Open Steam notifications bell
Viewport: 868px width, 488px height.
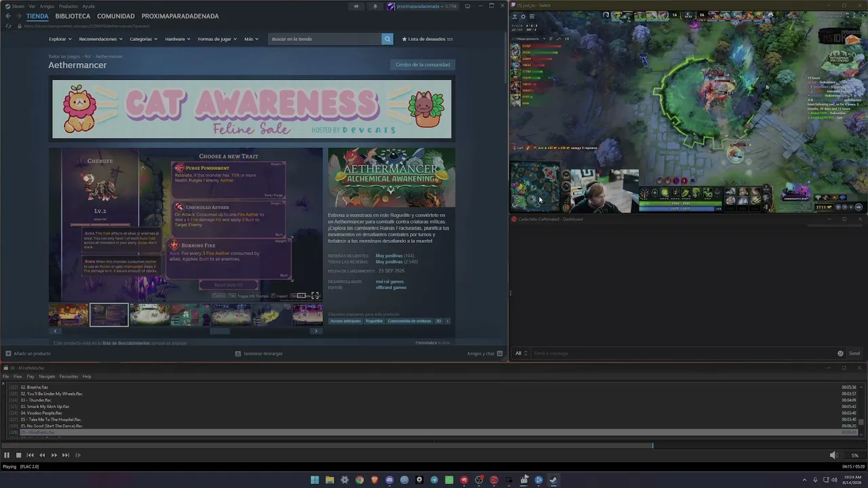tap(375, 7)
